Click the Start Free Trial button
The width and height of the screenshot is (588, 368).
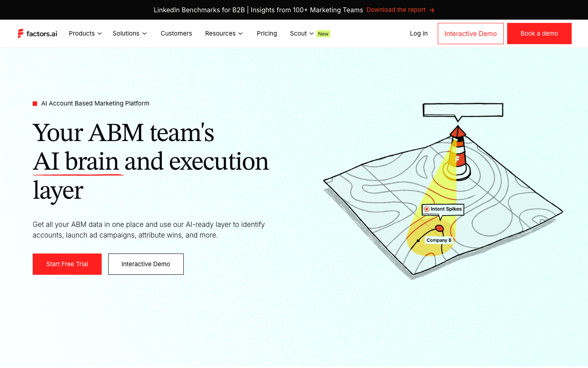(x=67, y=264)
